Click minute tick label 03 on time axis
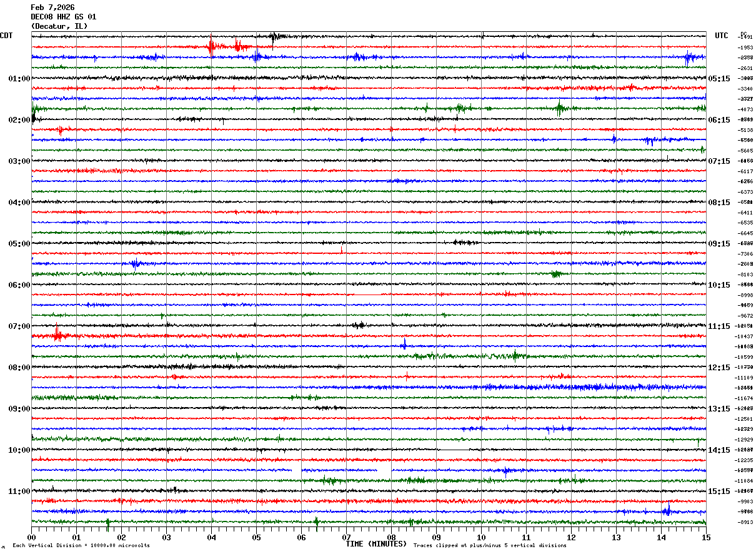The image size is (756, 554). [x=166, y=537]
